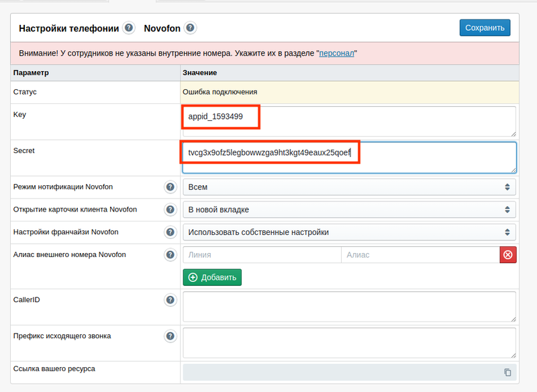Click the Ссылка вашего ресурса field

click(349, 372)
